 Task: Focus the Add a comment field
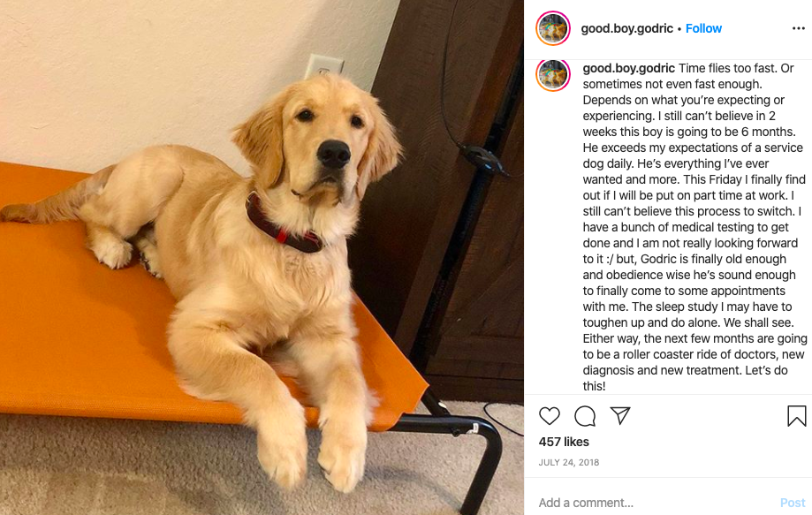point(655,503)
